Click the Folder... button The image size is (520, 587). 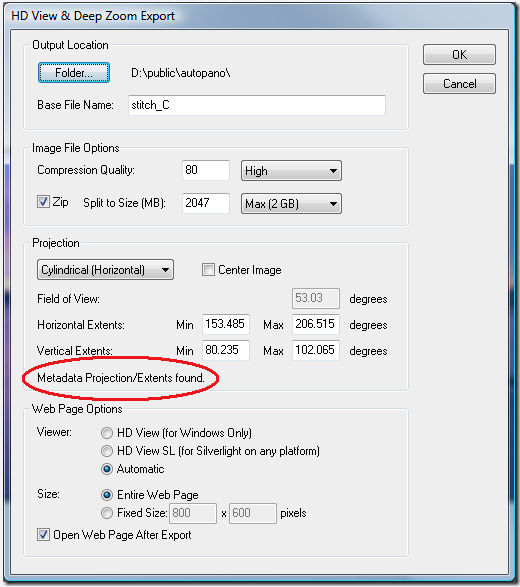pos(74,73)
